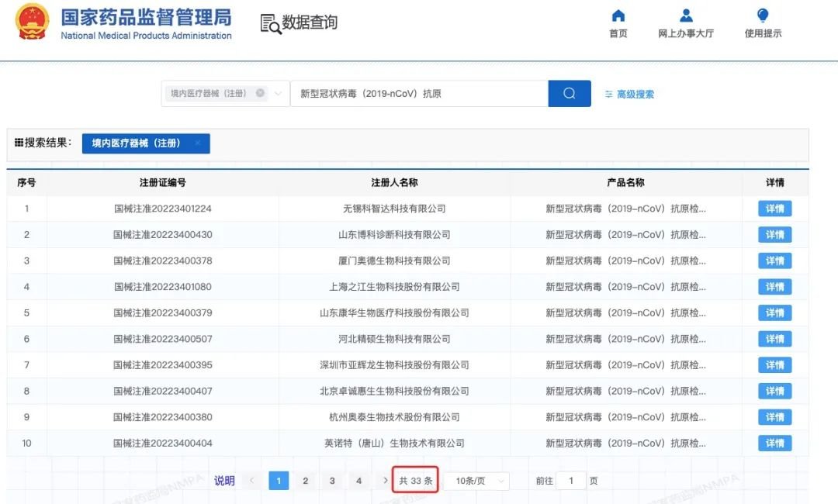Click registration number 国械注准20223400395
Screen dimensions: 838x504
click(x=162, y=365)
